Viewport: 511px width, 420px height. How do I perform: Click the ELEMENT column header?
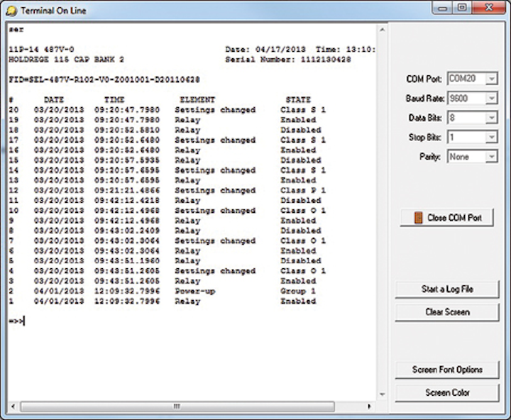point(197,100)
